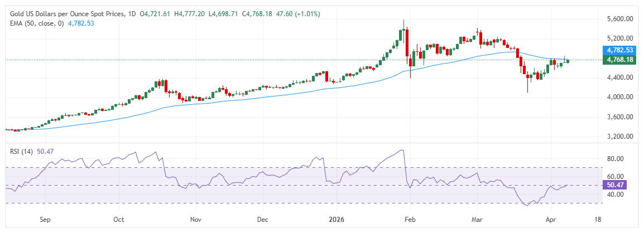The width and height of the screenshot is (644, 233).
Task: Click the 40.00 RSI axis label
Action: click(614, 195)
